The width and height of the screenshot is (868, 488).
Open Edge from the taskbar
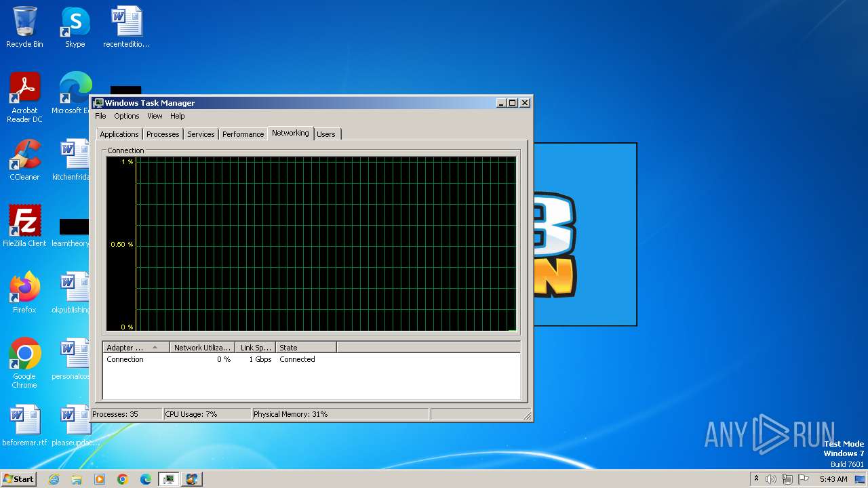pos(146,479)
